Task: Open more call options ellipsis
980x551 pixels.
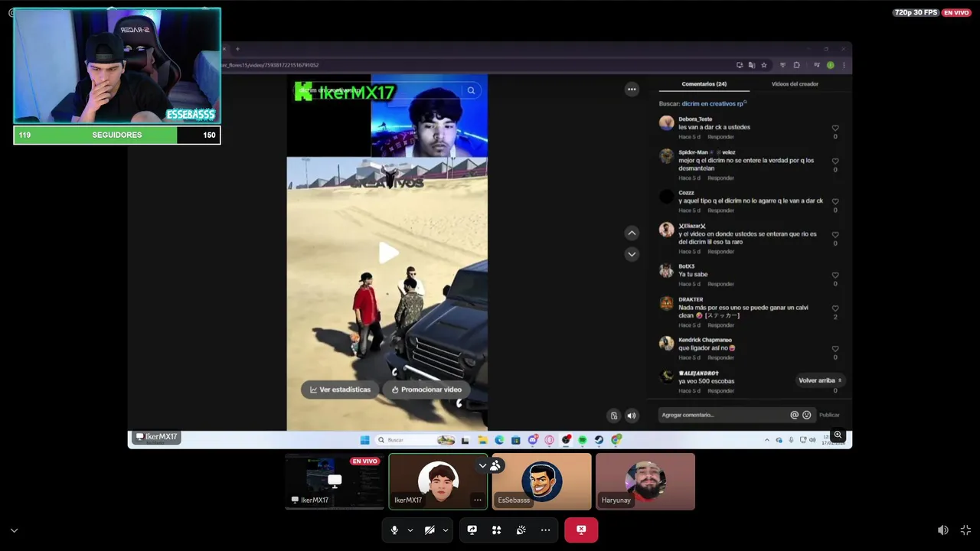Action: pos(545,530)
